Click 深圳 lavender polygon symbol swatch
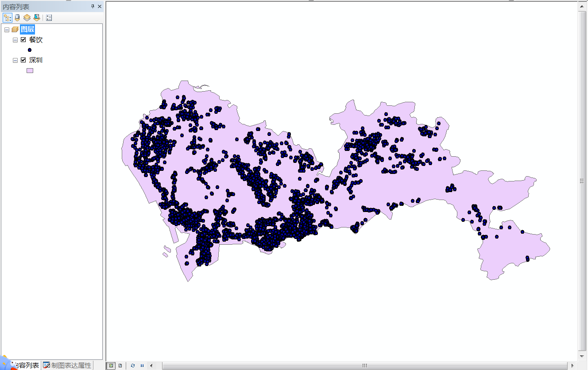 point(30,70)
